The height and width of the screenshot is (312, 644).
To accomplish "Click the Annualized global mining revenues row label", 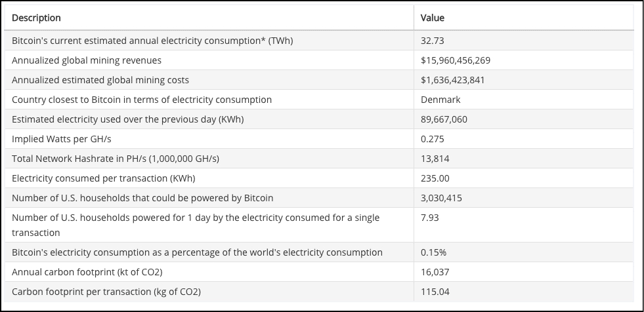I will 87,60.
